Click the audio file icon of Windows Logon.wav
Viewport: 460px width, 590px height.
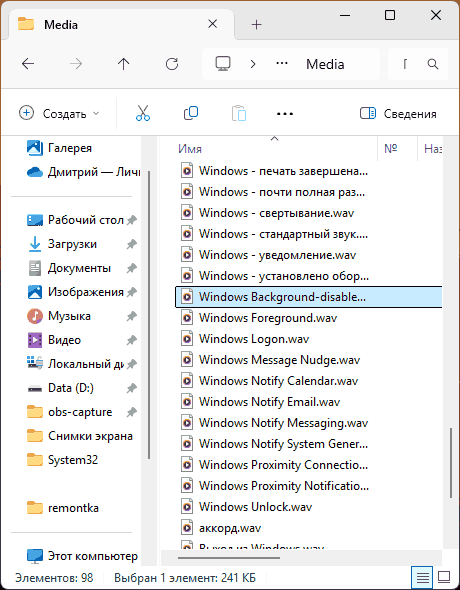(187, 339)
